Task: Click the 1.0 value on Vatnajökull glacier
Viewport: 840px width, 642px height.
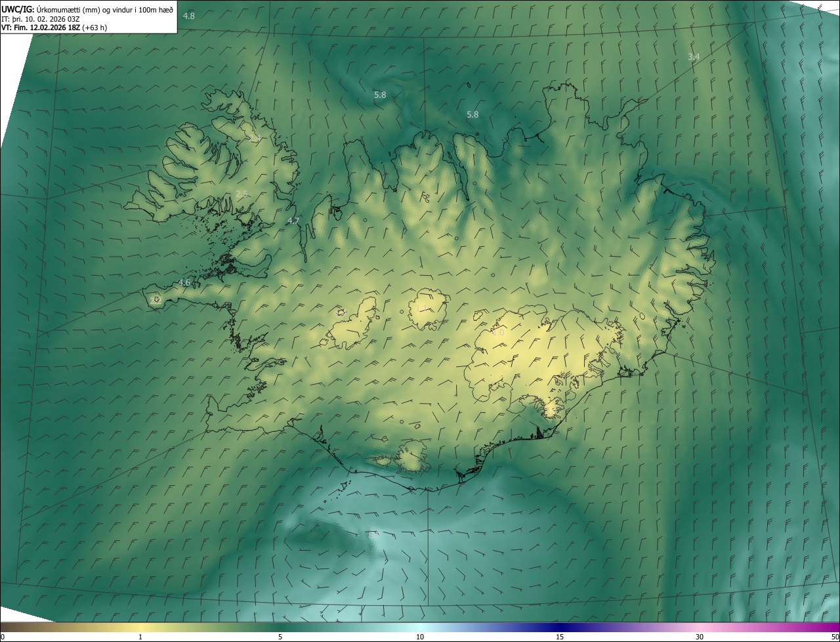Action: (498, 333)
